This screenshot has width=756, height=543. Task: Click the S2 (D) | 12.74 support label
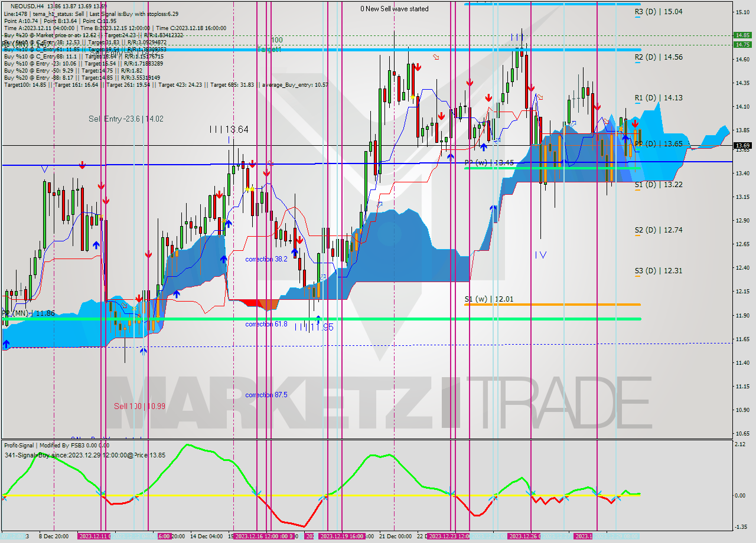[x=659, y=230]
